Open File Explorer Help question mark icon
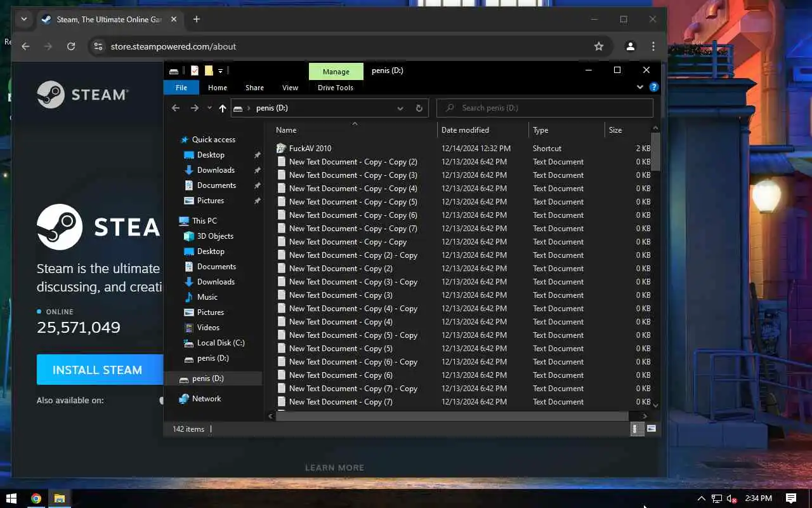 (x=654, y=87)
